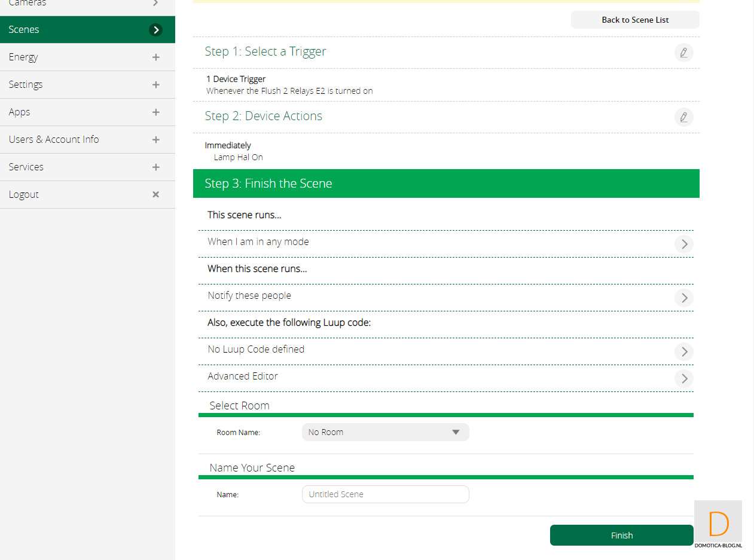Click the arrow icon beside 'When I am in any mode'
The height and width of the screenshot is (560, 754).
tap(684, 244)
